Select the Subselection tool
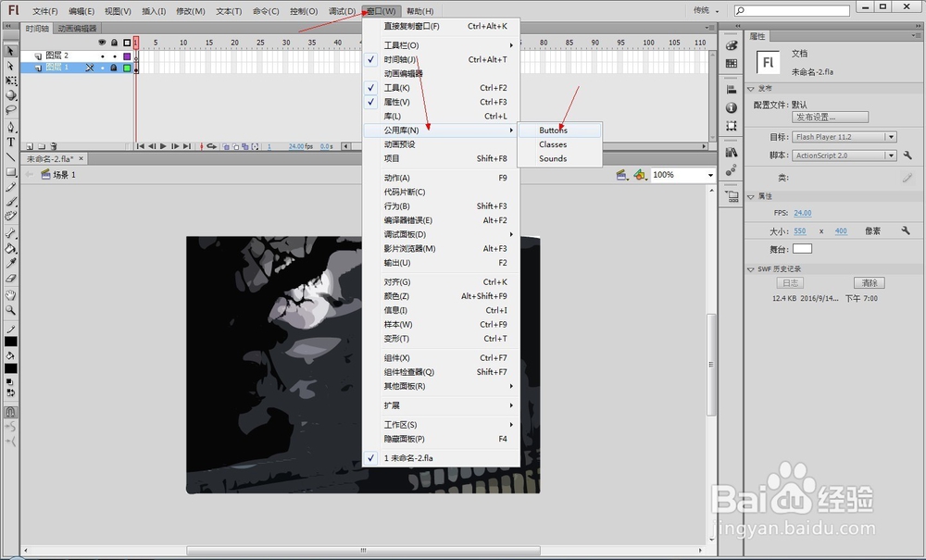 coord(10,66)
